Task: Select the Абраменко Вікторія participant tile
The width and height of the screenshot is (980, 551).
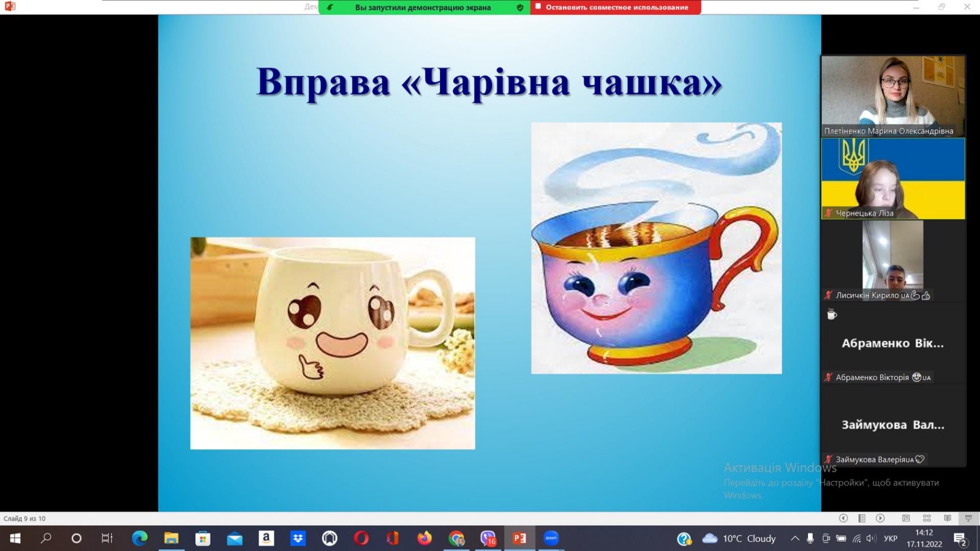Action: click(893, 343)
